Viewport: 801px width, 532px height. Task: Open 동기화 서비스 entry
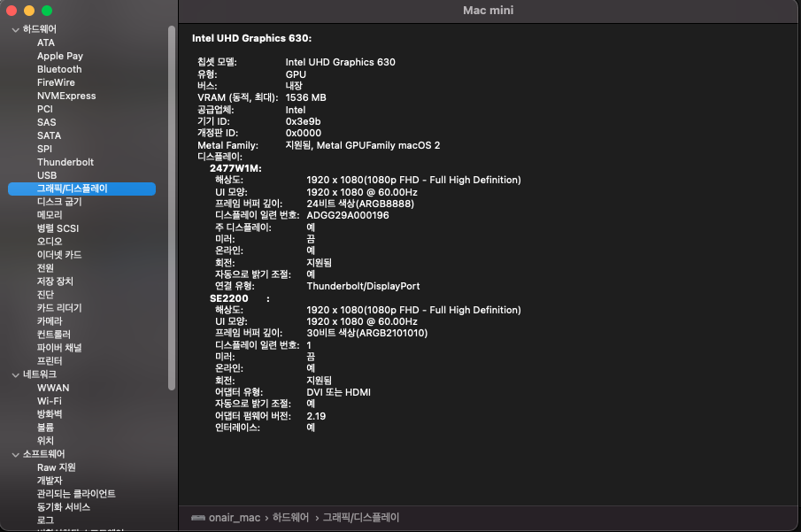point(64,507)
